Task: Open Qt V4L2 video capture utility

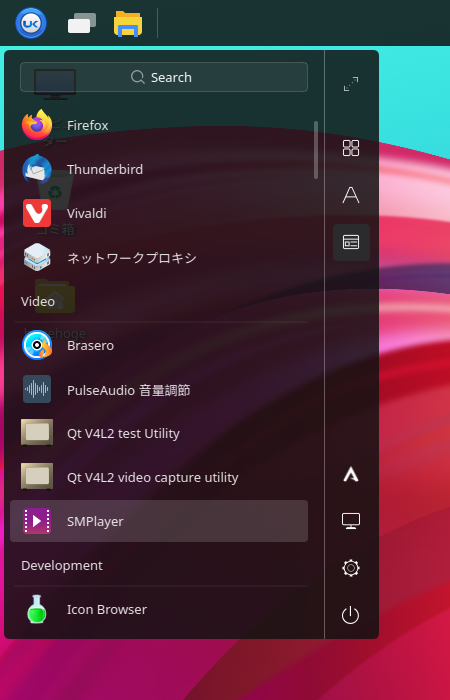Action: tap(159, 478)
